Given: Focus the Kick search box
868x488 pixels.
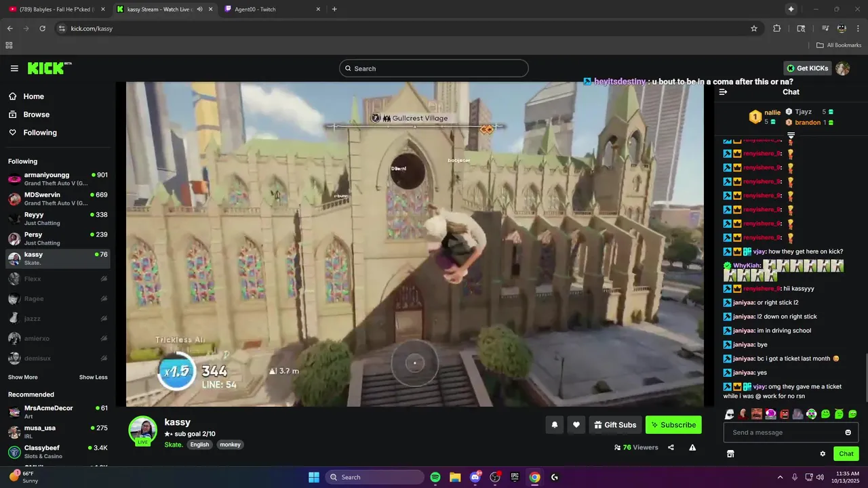Looking at the screenshot, I should tap(434, 68).
